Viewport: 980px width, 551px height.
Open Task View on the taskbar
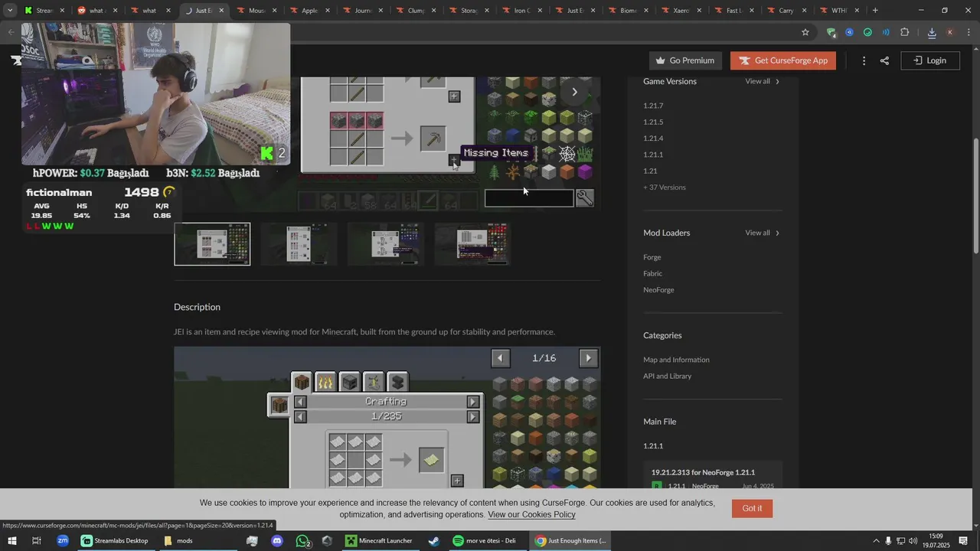pos(36,541)
